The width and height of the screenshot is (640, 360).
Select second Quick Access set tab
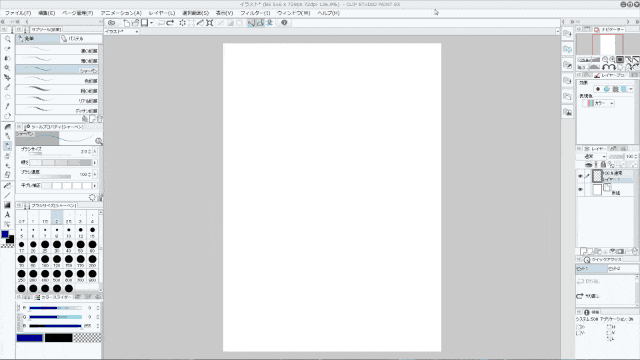623,269
